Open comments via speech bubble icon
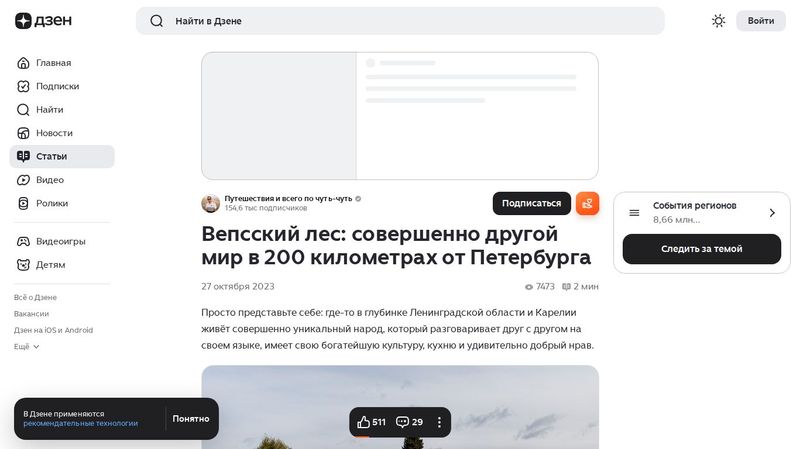The width and height of the screenshot is (800, 449). pos(402,422)
